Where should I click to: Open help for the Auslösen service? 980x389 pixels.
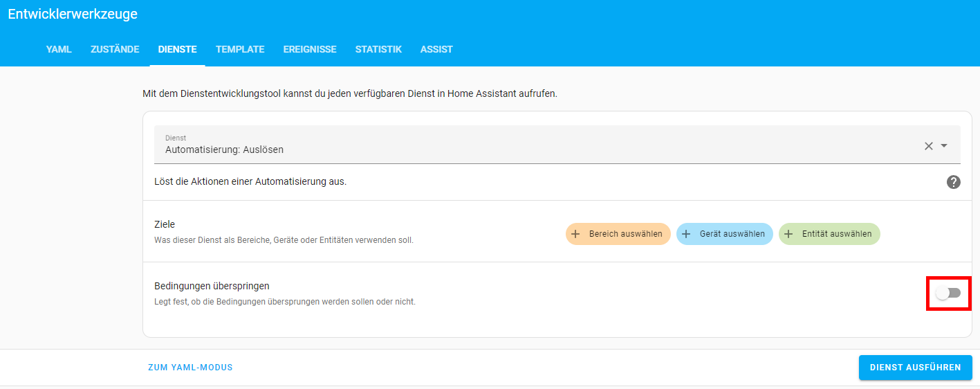tap(953, 182)
